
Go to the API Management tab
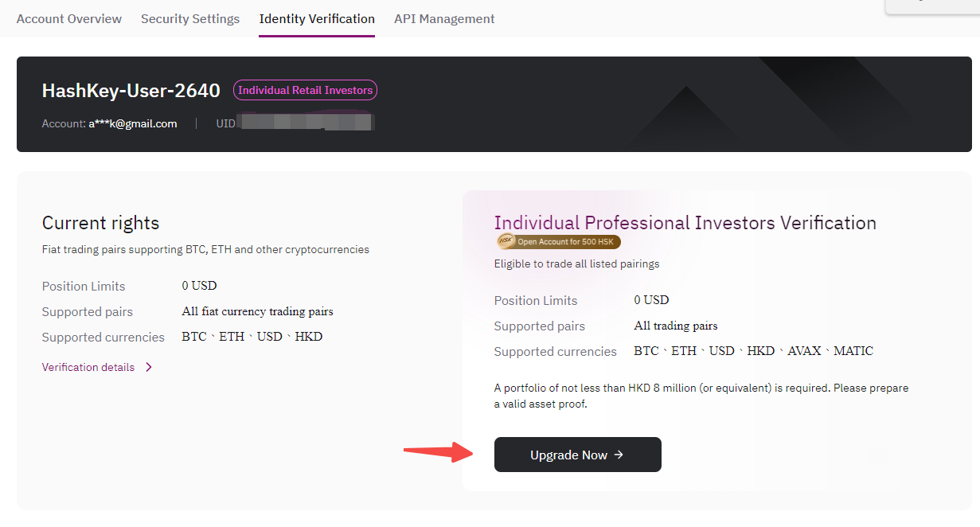tap(444, 18)
